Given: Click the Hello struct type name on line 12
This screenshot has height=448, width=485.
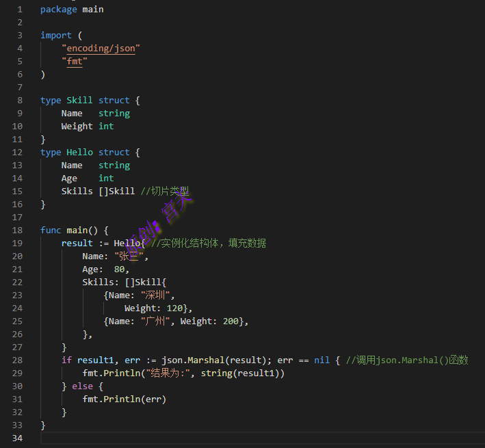Looking at the screenshot, I should point(79,153).
